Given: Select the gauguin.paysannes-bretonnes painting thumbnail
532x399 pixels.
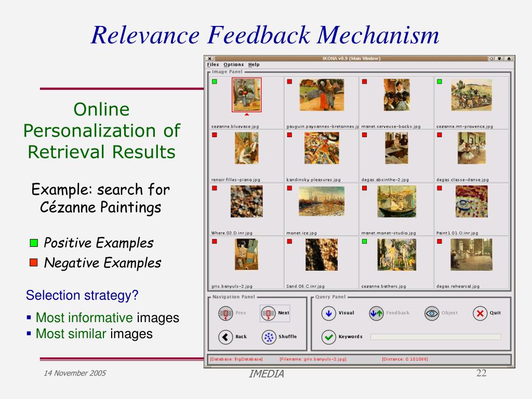Looking at the screenshot, I should pyautogui.click(x=322, y=95).
